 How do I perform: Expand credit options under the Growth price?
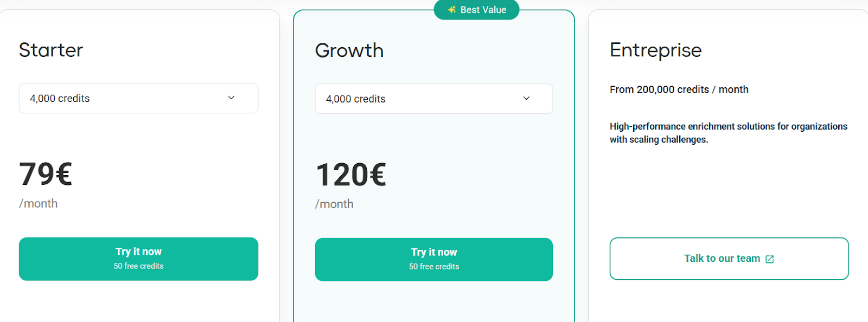pos(433,99)
